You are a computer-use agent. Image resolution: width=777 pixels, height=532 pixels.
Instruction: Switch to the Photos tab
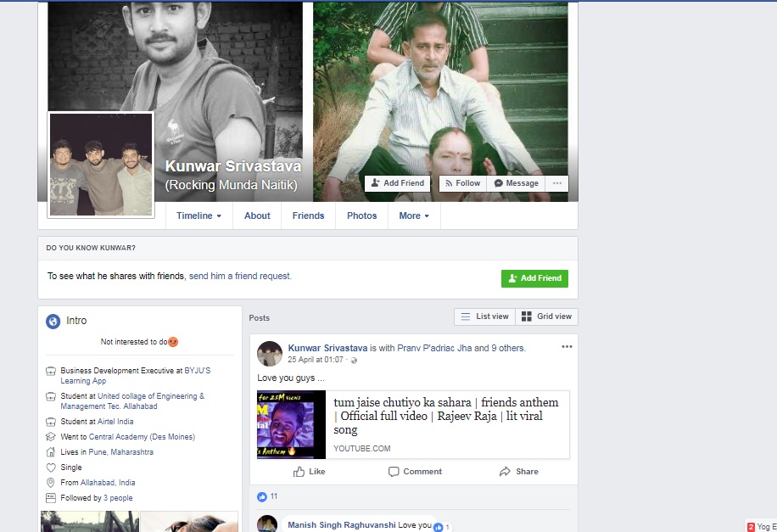[361, 216]
